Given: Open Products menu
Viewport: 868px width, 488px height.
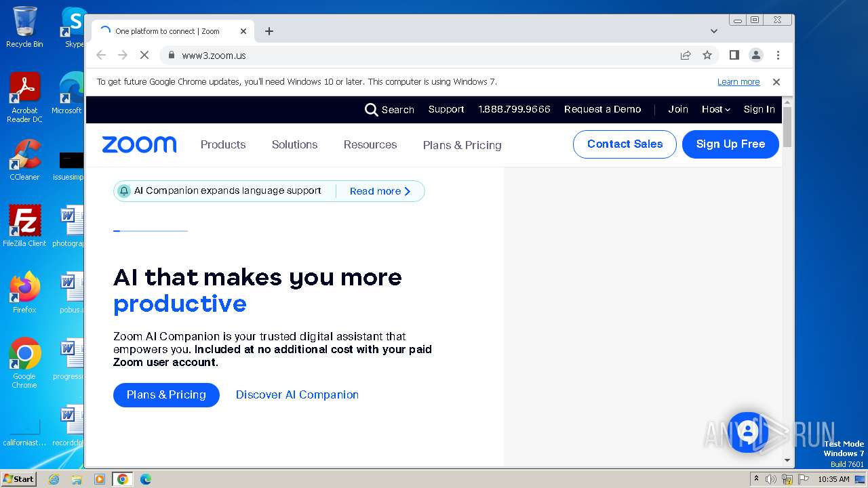Looking at the screenshot, I should (223, 145).
